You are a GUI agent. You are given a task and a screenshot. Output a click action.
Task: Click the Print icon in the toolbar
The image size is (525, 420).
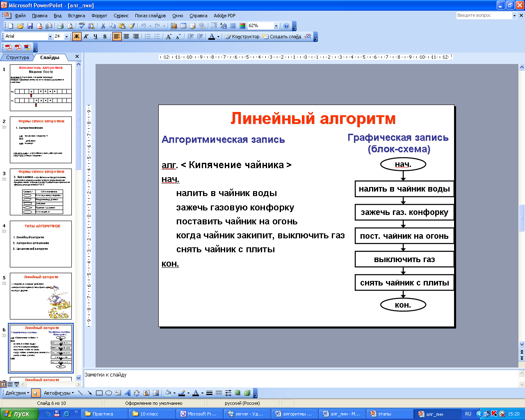pos(61,26)
